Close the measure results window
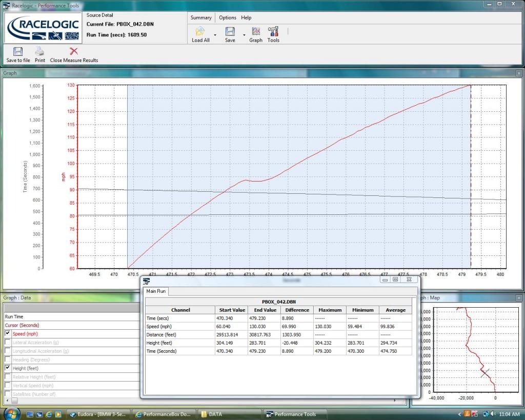The width and height of the screenshot is (525, 420). (409, 279)
